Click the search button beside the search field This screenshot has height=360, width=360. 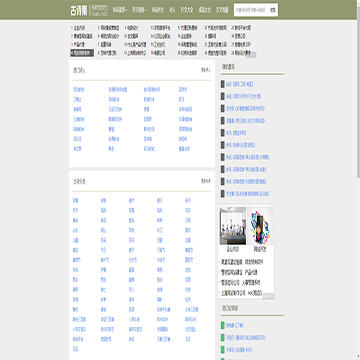[273, 10]
